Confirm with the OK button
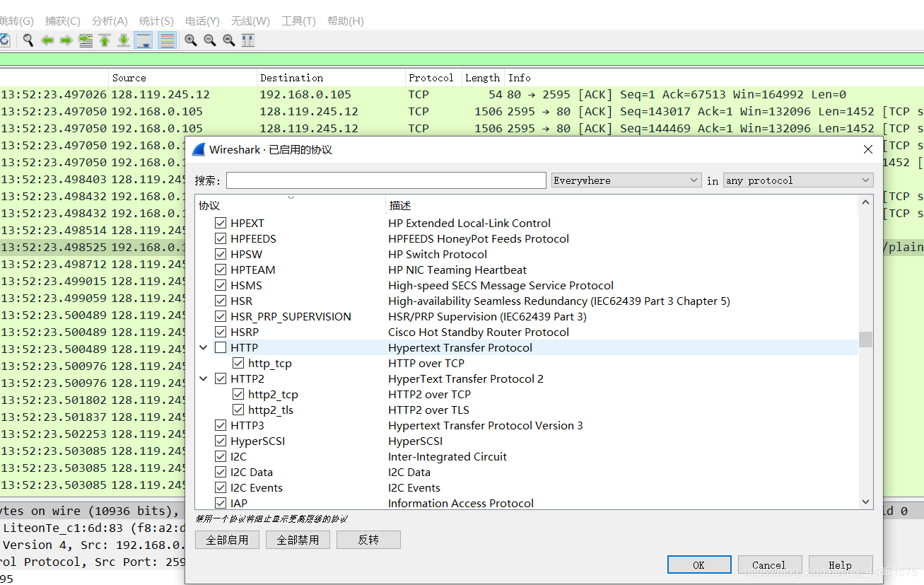924x585 pixels. [699, 564]
